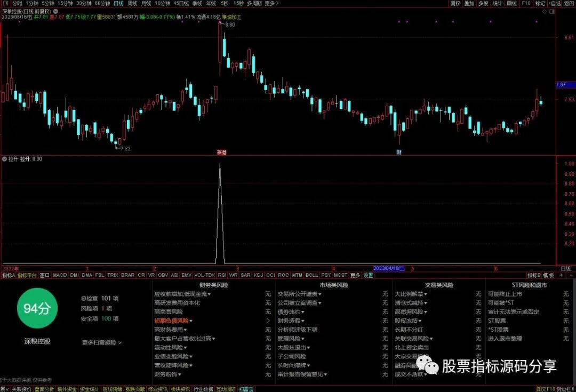Click the round icon before 拉升 indicator label
576x392 pixels.
[x=4, y=159]
